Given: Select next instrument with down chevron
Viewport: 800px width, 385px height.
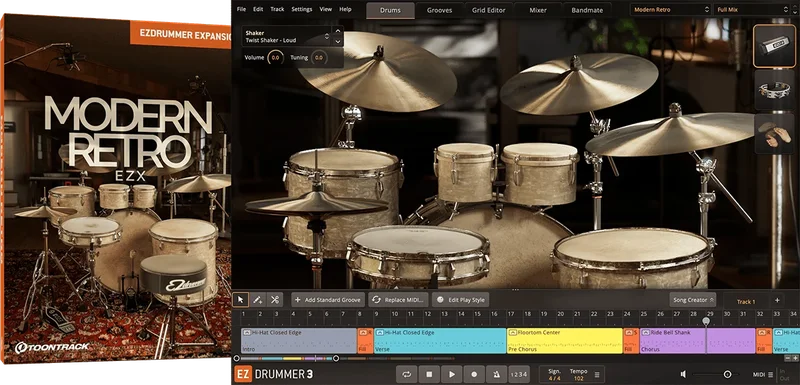Looking at the screenshot, I should (x=338, y=41).
